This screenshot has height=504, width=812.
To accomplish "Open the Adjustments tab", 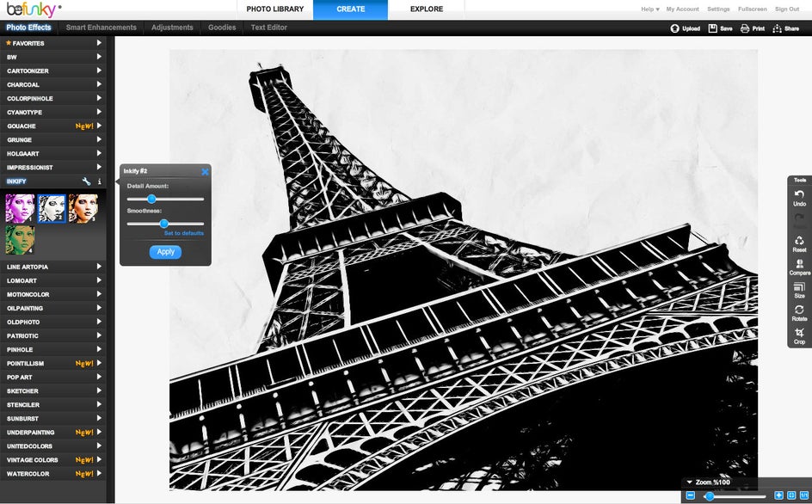I will pos(172,28).
